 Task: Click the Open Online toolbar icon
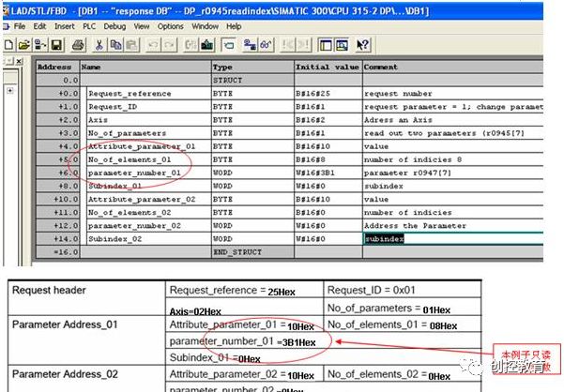tap(40, 45)
